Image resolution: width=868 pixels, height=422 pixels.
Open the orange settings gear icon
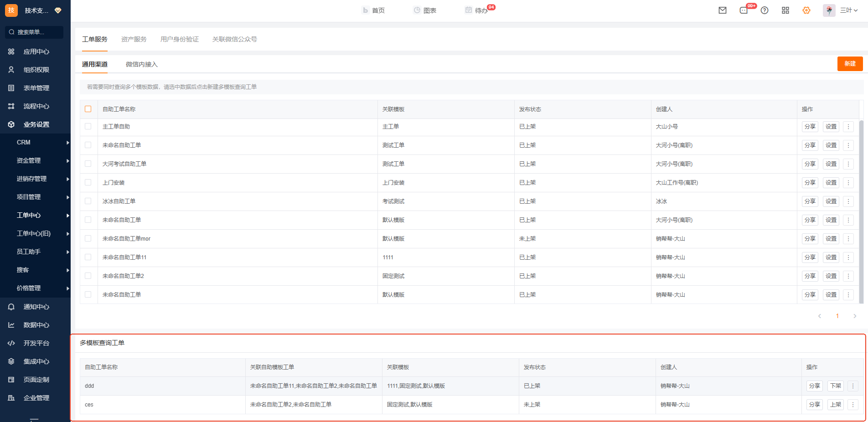click(x=806, y=10)
